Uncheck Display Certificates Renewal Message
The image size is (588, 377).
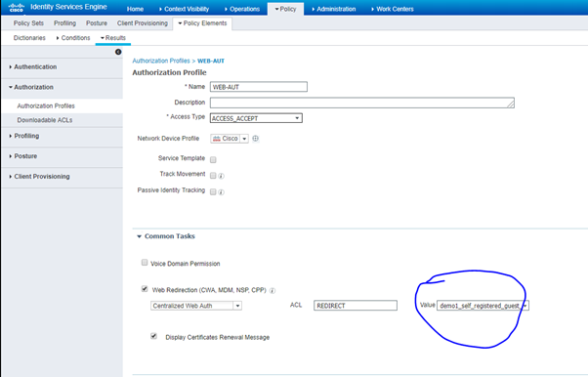click(153, 336)
